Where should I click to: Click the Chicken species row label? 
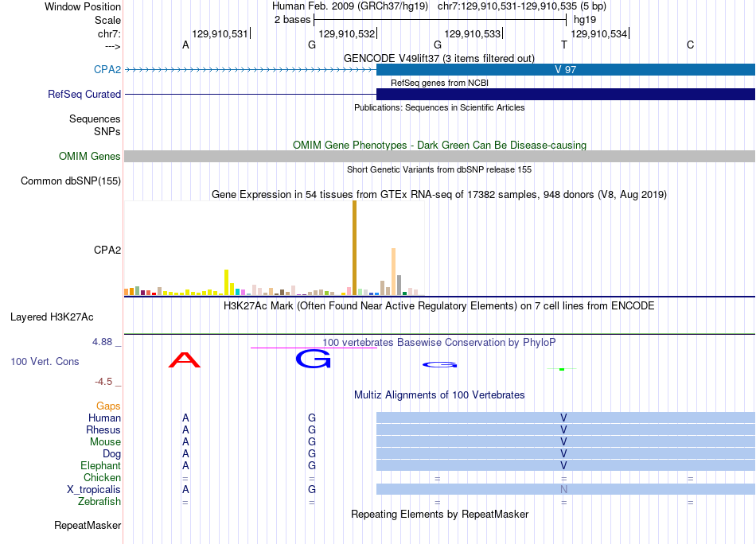click(x=102, y=477)
